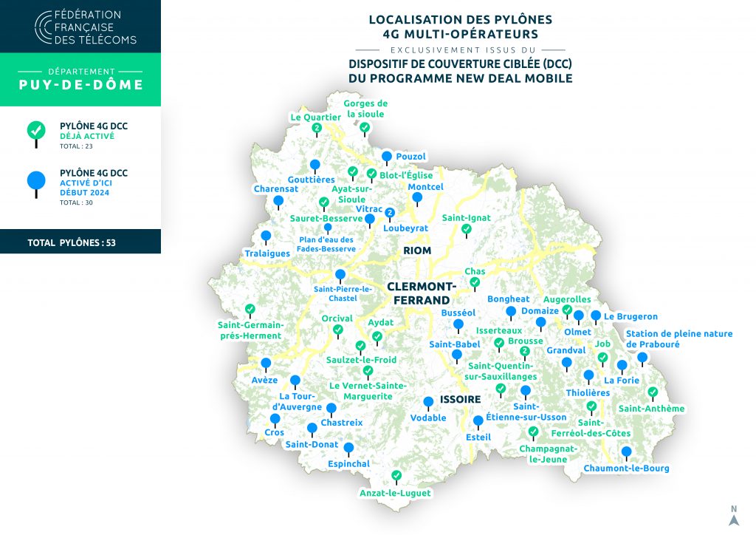Click the Chas green check pin

[475, 283]
